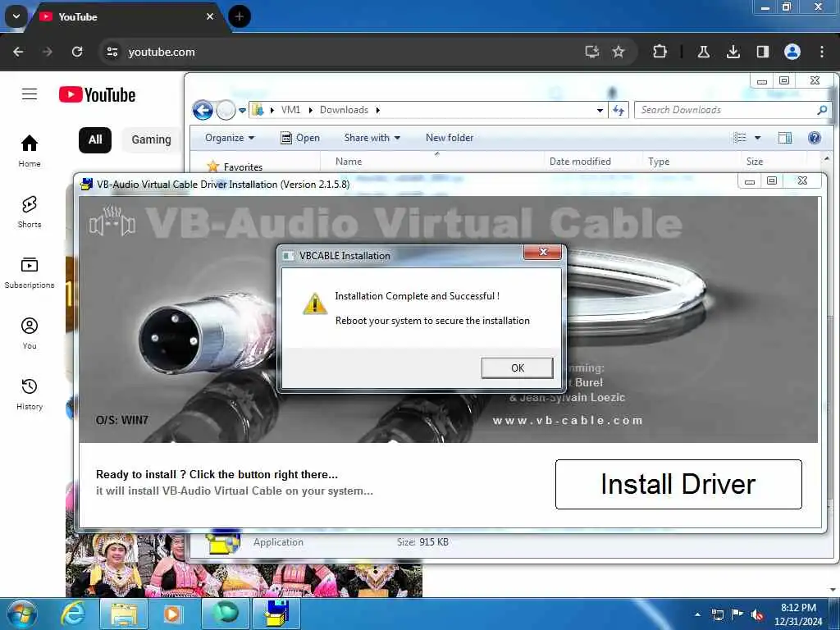Click New folder in Explorer toolbar

450,138
